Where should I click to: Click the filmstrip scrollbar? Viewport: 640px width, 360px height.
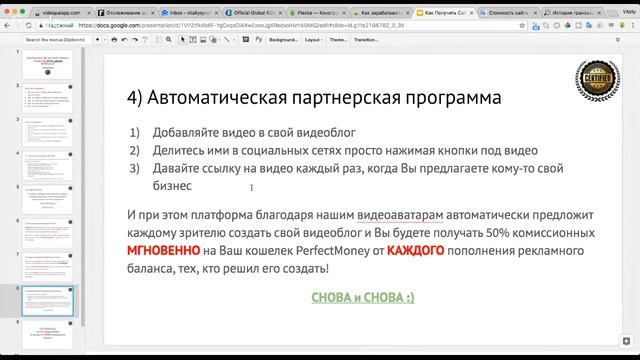coord(83,186)
